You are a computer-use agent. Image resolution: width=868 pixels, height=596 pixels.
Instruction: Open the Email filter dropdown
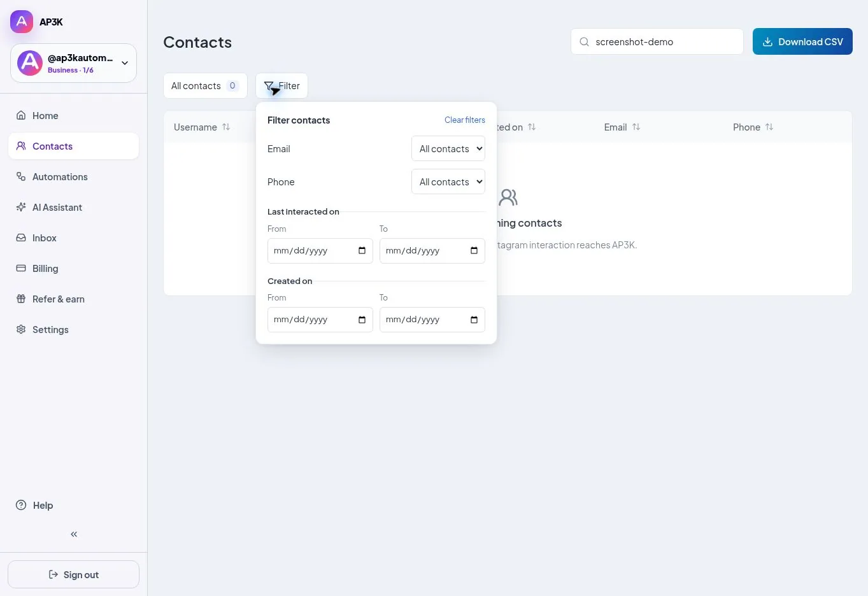[448, 148]
